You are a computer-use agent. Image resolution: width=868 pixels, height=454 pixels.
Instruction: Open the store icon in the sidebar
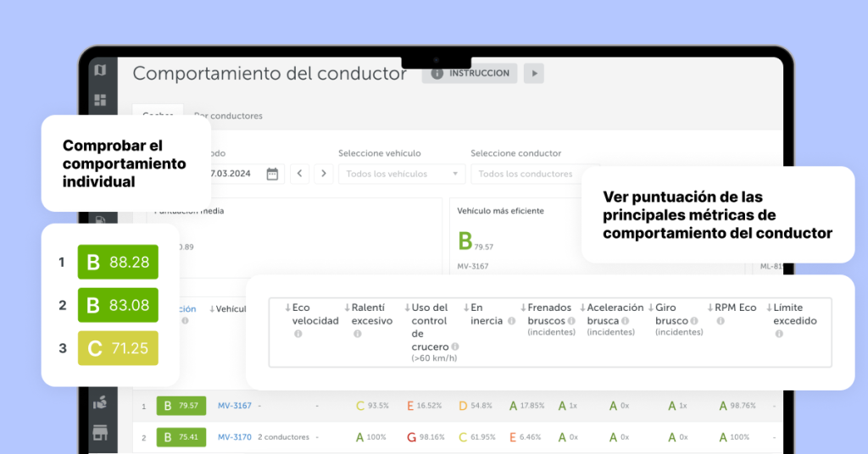pos(100,434)
